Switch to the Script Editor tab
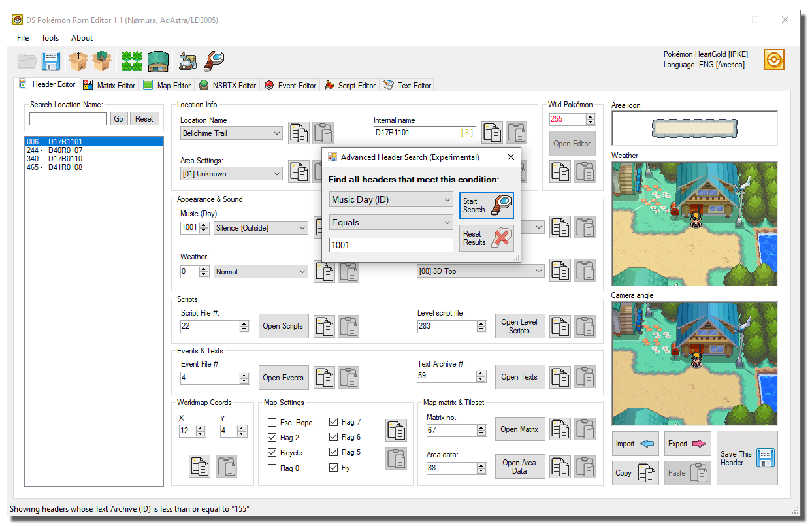812x526 pixels. [350, 85]
